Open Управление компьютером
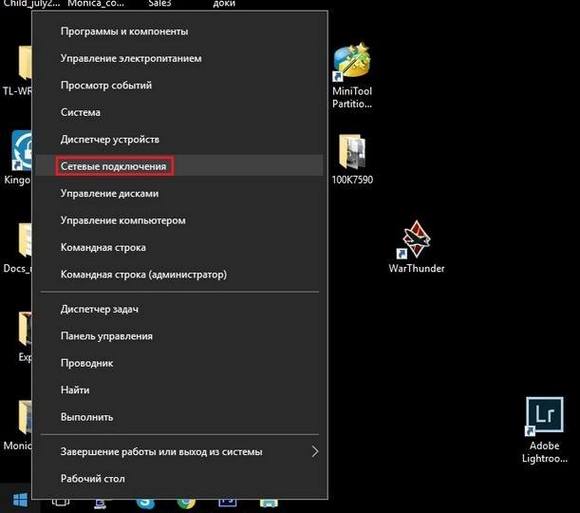 [x=180, y=220]
